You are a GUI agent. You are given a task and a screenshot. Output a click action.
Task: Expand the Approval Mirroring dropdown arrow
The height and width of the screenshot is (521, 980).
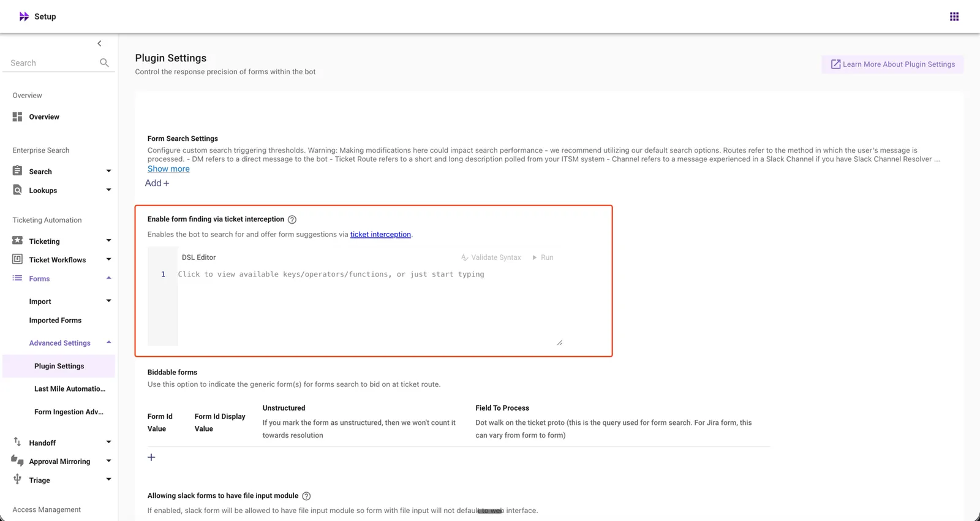coord(108,461)
